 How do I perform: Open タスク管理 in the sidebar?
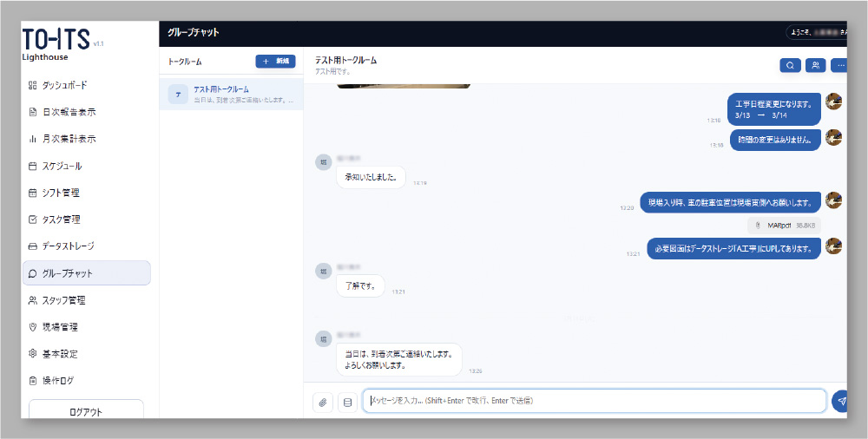click(61, 219)
